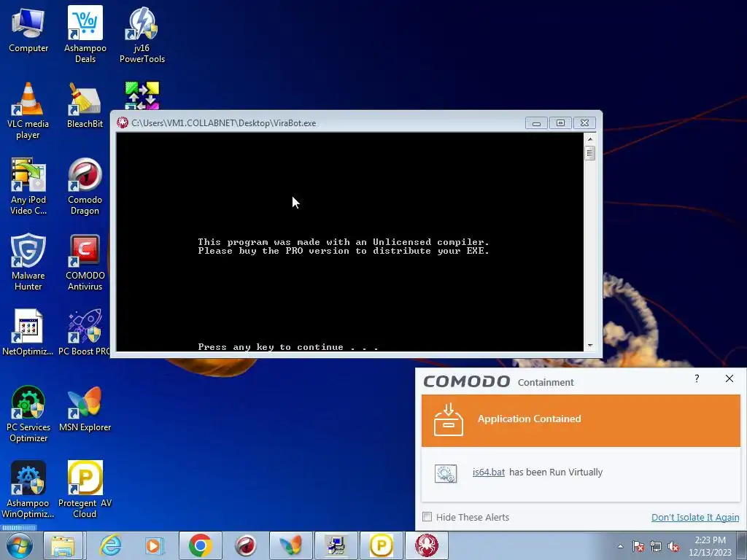This screenshot has height=560, width=747.
Task: Click the console scrollbar down arrow
Action: click(590, 345)
